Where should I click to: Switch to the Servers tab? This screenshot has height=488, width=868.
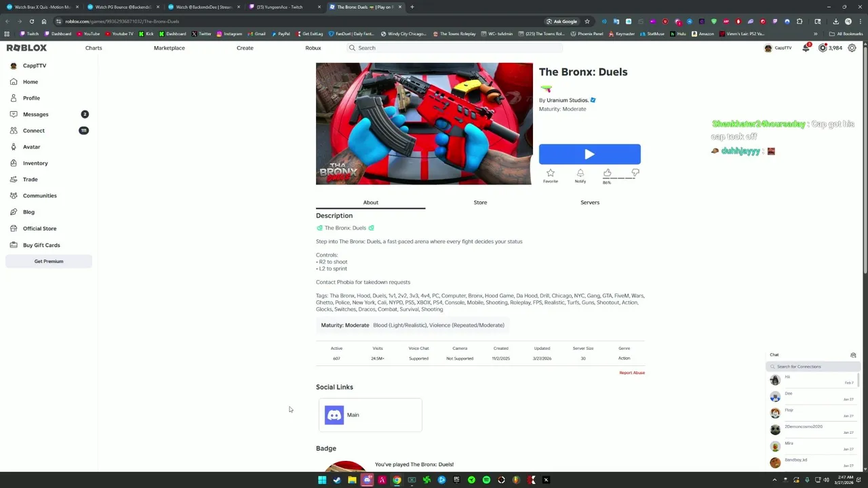pyautogui.click(x=589, y=203)
